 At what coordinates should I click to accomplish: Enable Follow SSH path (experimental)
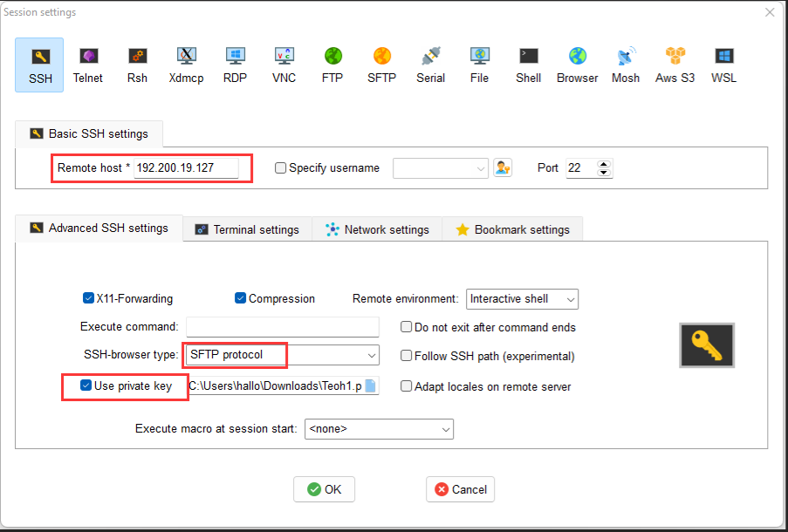pyautogui.click(x=407, y=356)
